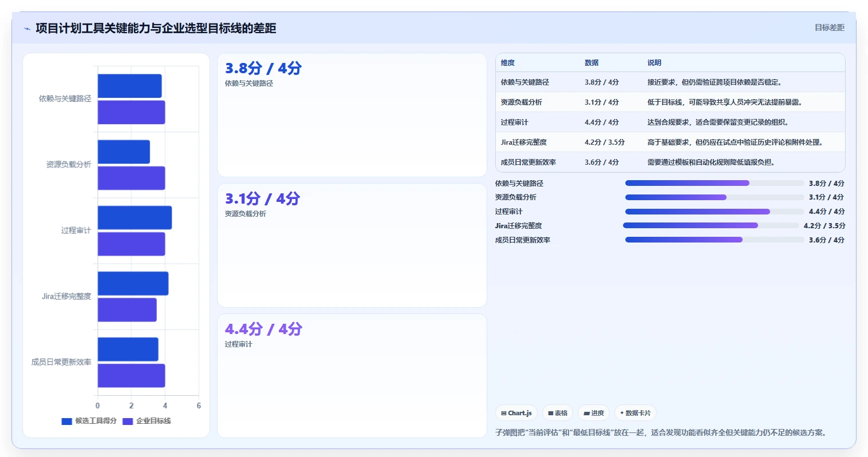Viewport: 868px width, 457px height.
Task: Toggle the 候选工具得分 legend entry
Action: tap(89, 421)
